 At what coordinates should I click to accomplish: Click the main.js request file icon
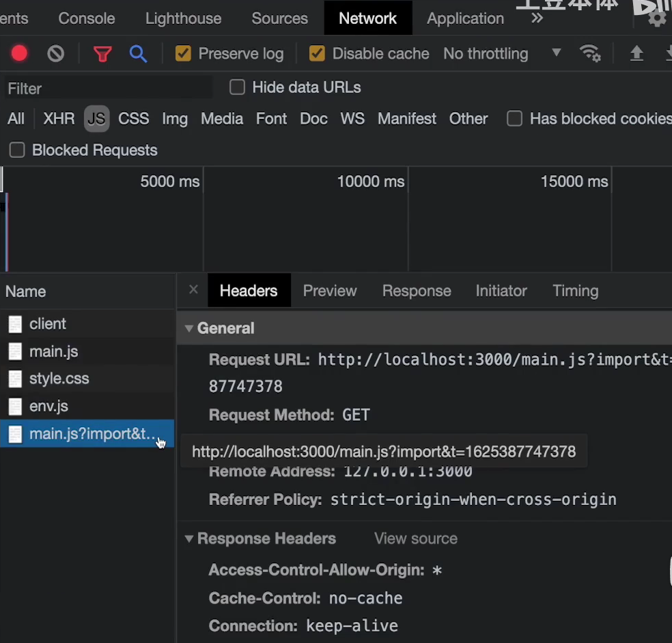(15, 352)
